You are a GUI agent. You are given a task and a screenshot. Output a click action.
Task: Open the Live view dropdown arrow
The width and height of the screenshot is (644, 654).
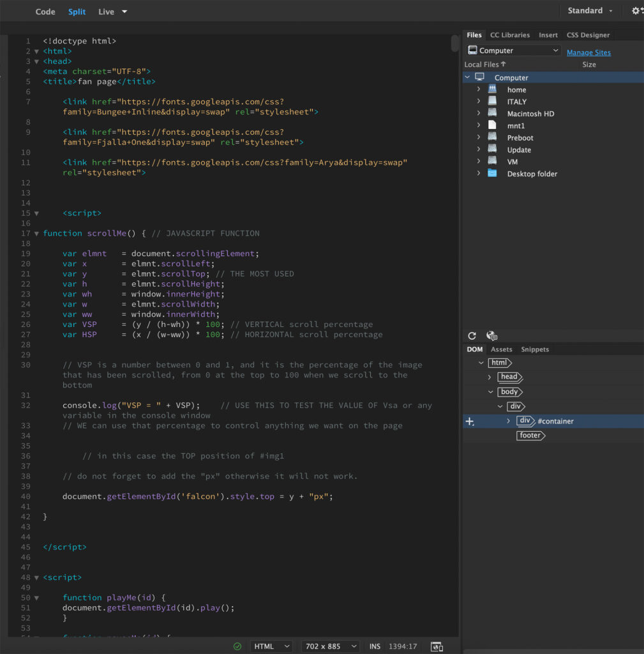(x=125, y=11)
